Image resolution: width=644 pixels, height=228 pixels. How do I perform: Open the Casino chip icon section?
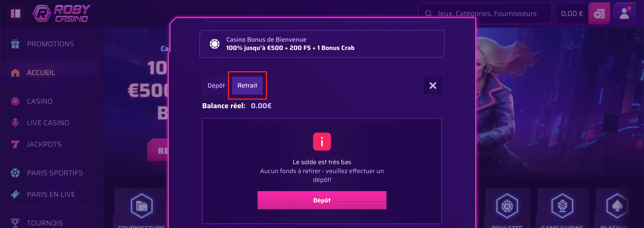[x=15, y=101]
